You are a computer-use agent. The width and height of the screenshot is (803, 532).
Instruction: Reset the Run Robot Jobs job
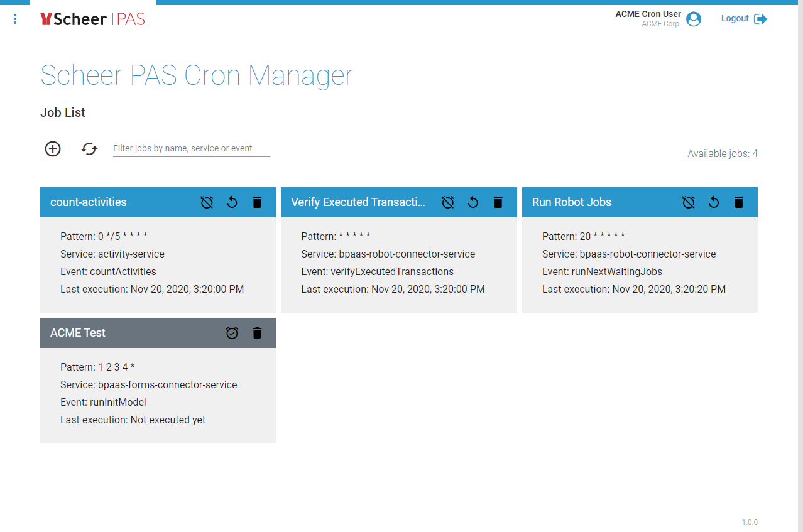click(x=714, y=202)
